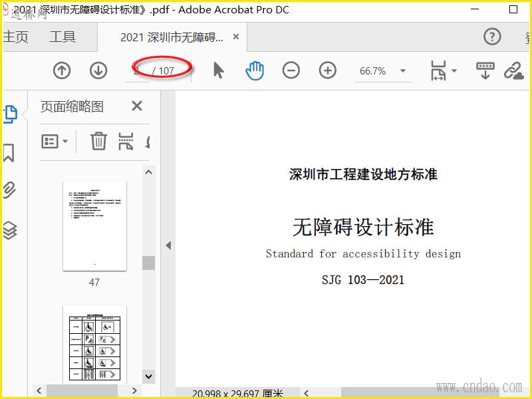Viewport: 532px width, 399px height.
Task: Collapse navigation pane with triangle arrow
Action: (168, 245)
